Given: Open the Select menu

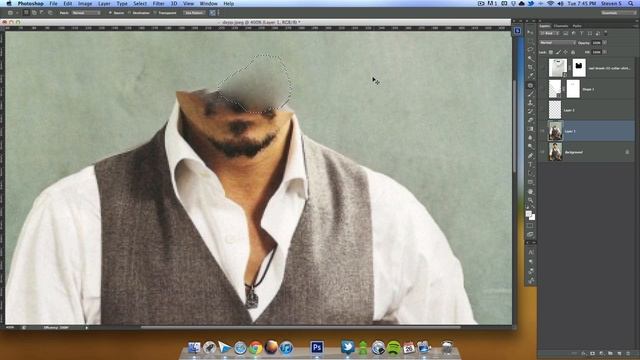Looking at the screenshot, I should click(140, 3).
